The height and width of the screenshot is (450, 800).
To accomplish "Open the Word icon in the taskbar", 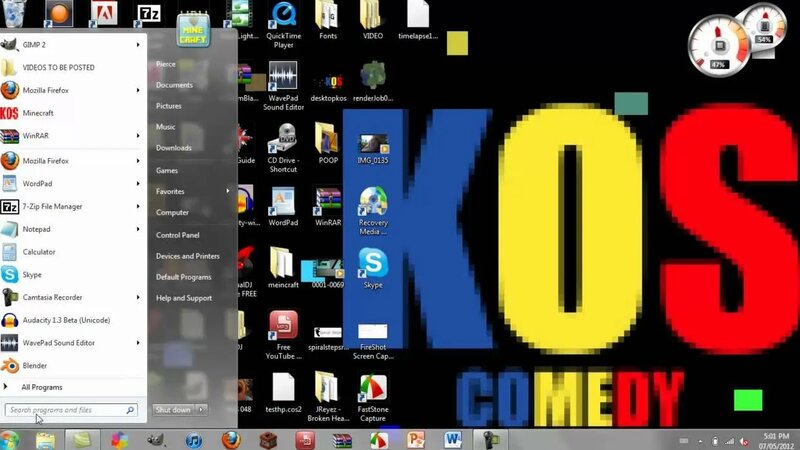I will click(x=453, y=440).
